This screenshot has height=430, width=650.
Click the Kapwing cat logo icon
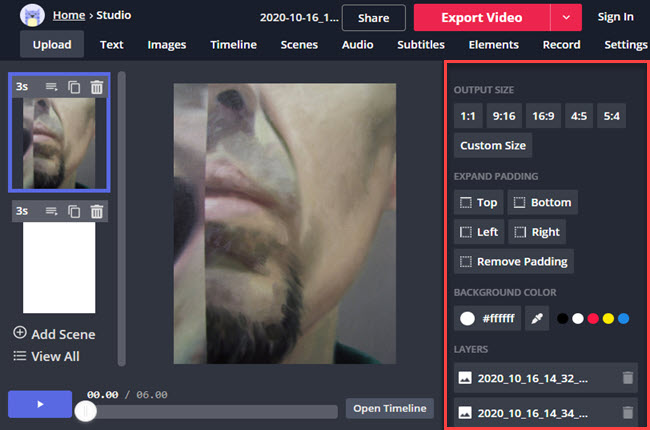click(32, 15)
